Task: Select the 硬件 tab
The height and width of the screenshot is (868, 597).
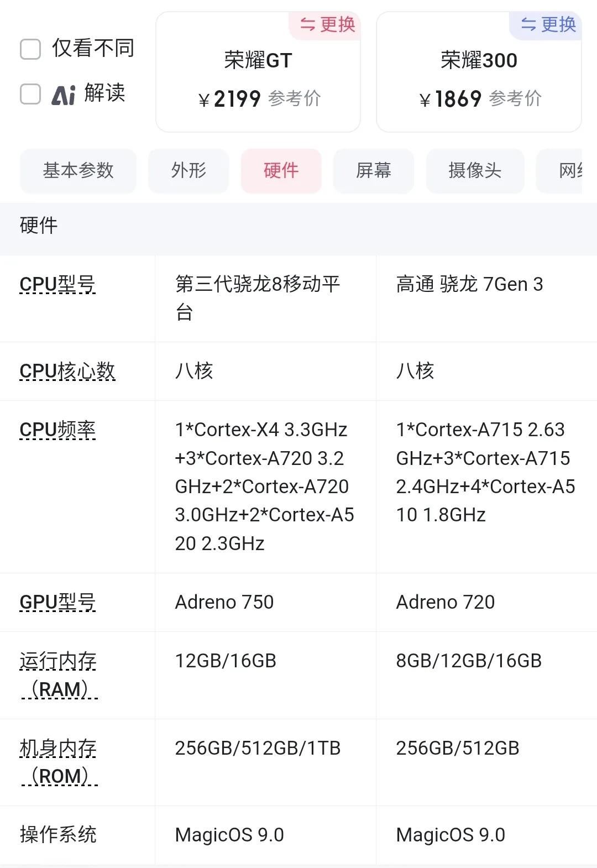Action: point(281,171)
